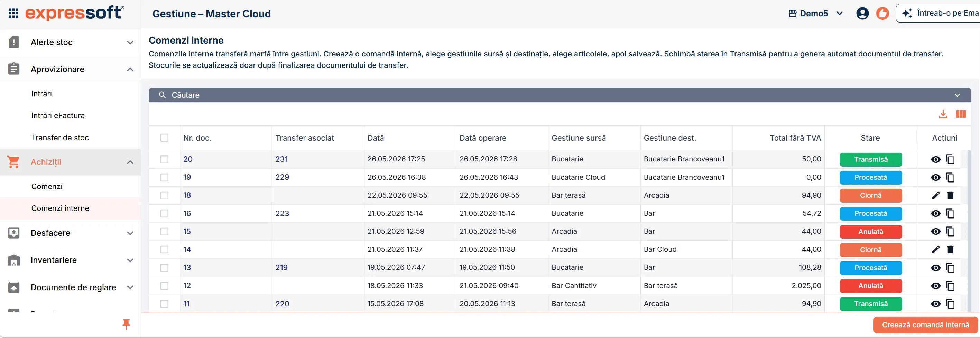View order 11 using eye icon

click(x=935, y=304)
